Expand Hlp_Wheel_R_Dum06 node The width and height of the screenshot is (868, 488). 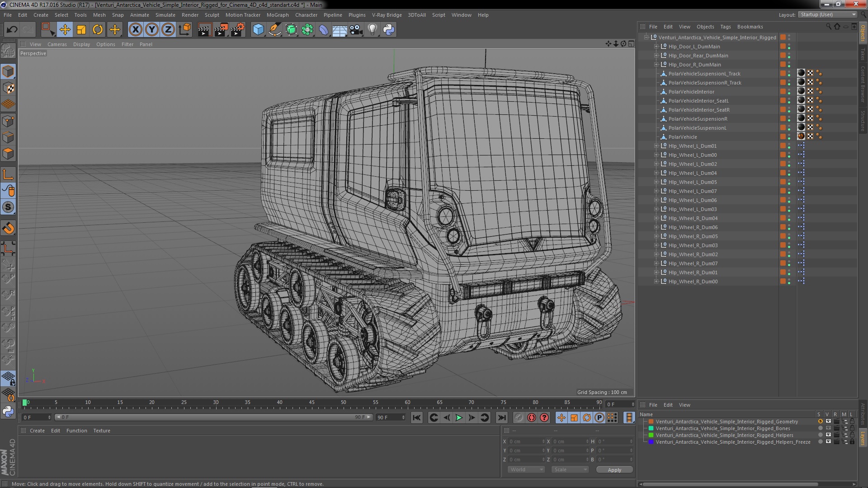click(x=656, y=227)
